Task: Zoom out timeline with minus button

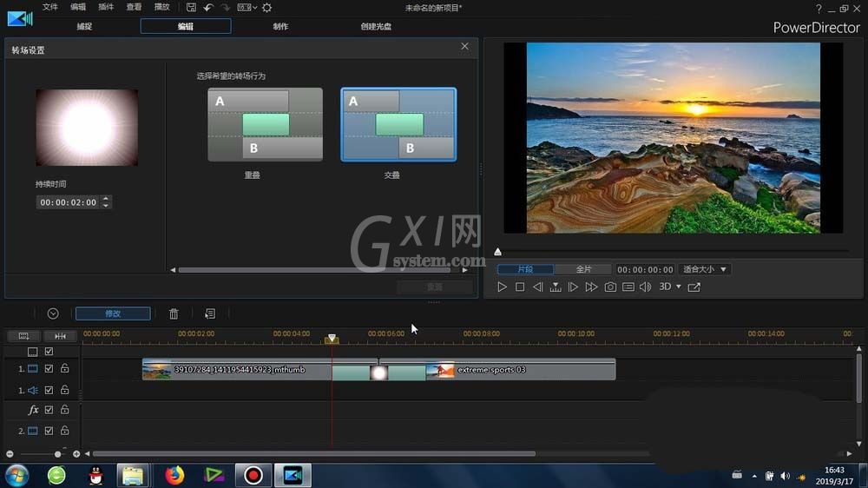Action: (10, 454)
